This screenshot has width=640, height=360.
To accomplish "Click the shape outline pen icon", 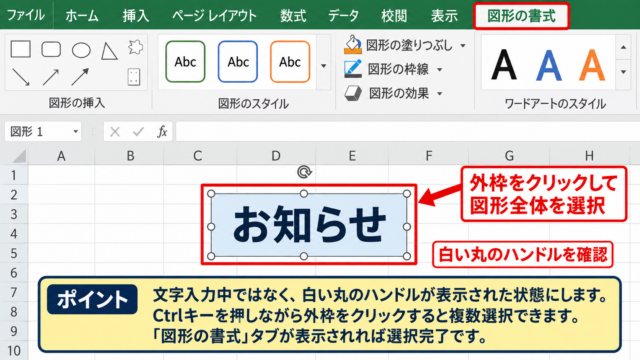I will tap(353, 69).
